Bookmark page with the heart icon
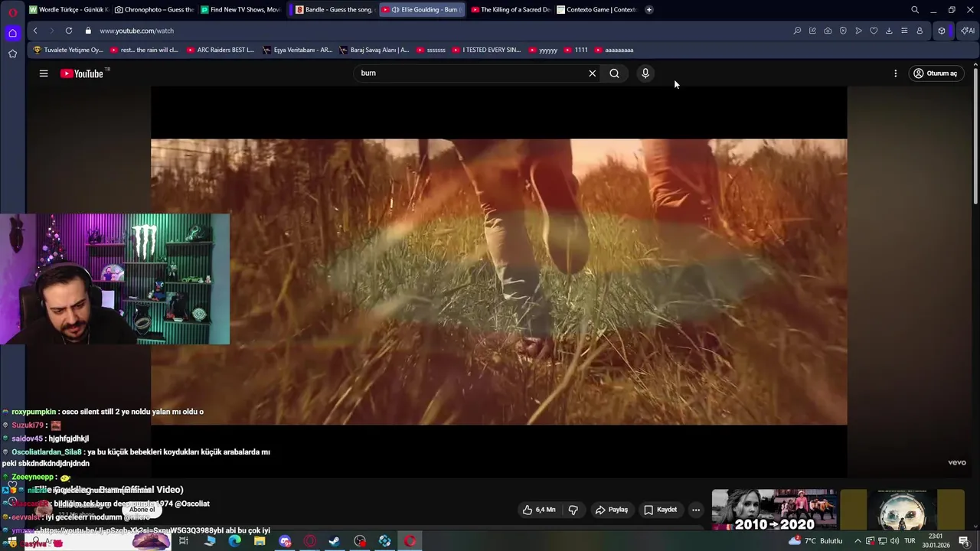This screenshot has width=980, height=551. (x=874, y=31)
